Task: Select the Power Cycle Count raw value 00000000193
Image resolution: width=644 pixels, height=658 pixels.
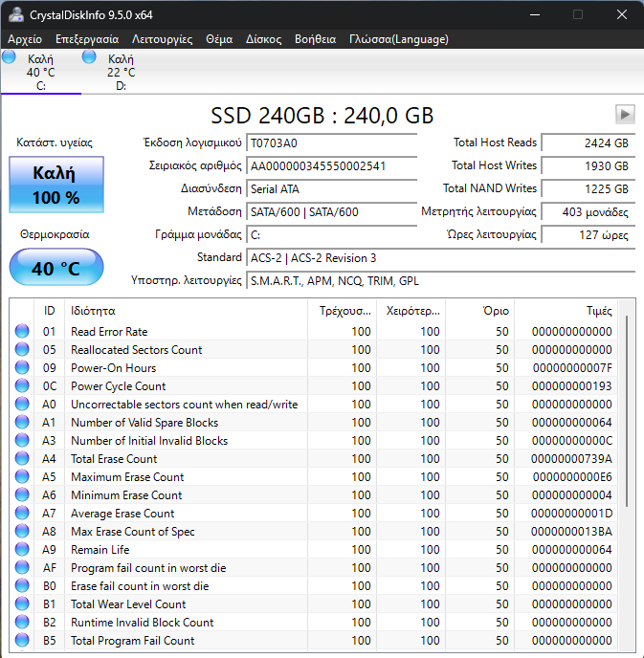Action: tap(572, 386)
